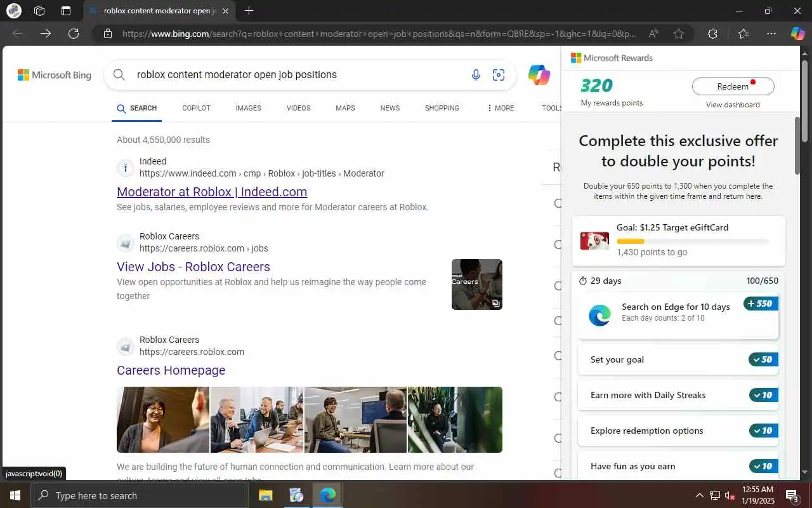The width and height of the screenshot is (812, 508).
Task: Click the address bar URL
Action: [379, 34]
